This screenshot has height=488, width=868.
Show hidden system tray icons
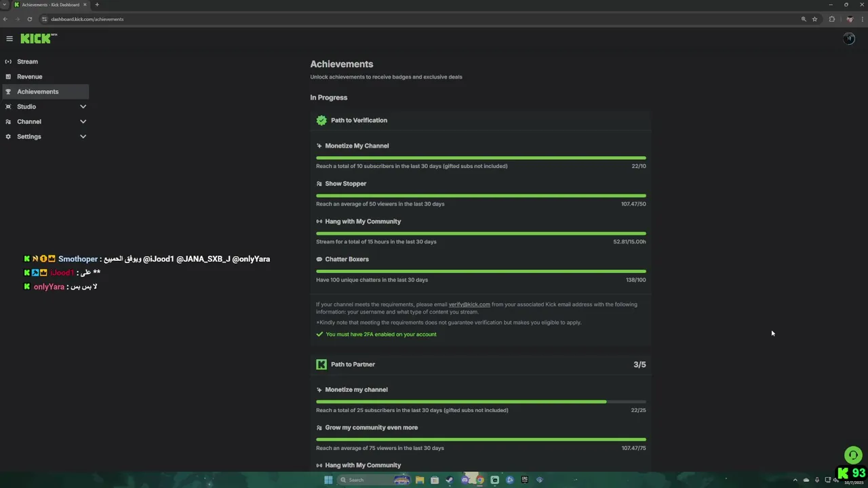tap(795, 480)
